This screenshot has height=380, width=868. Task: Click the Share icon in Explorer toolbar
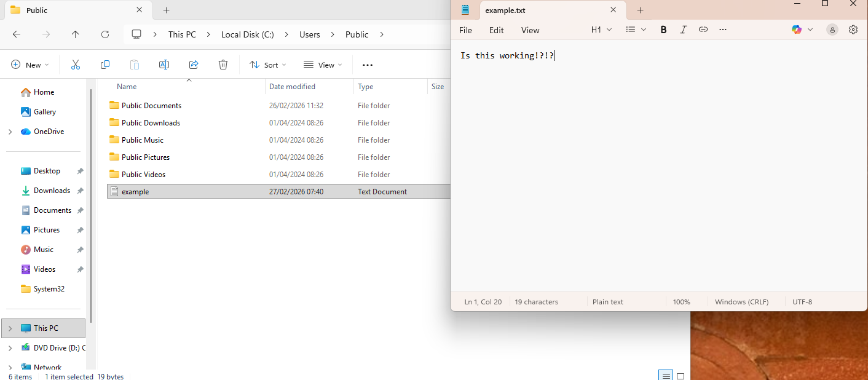click(194, 65)
